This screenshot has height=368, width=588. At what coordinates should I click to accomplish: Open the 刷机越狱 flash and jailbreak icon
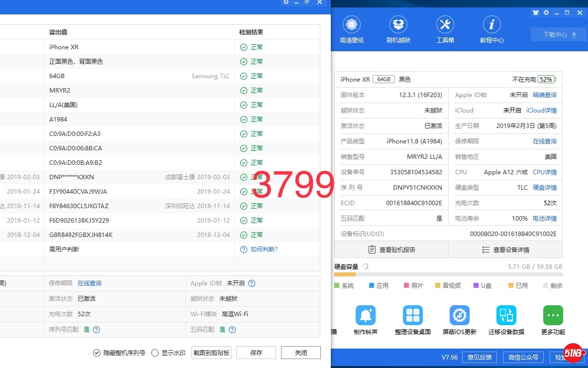point(398,24)
